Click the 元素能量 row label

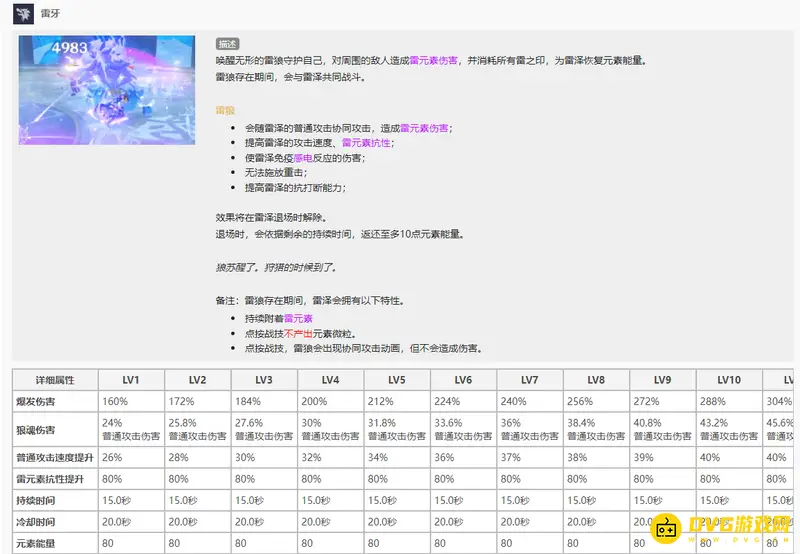pyautogui.click(x=38, y=543)
